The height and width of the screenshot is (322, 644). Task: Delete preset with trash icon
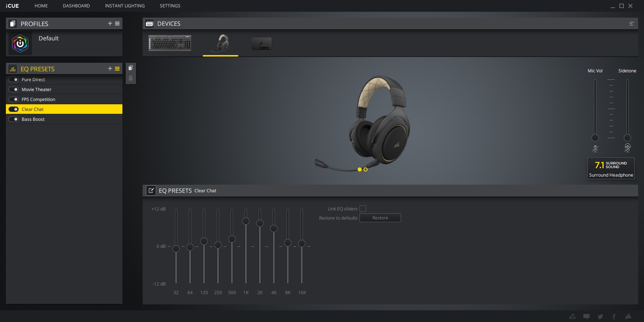(130, 78)
